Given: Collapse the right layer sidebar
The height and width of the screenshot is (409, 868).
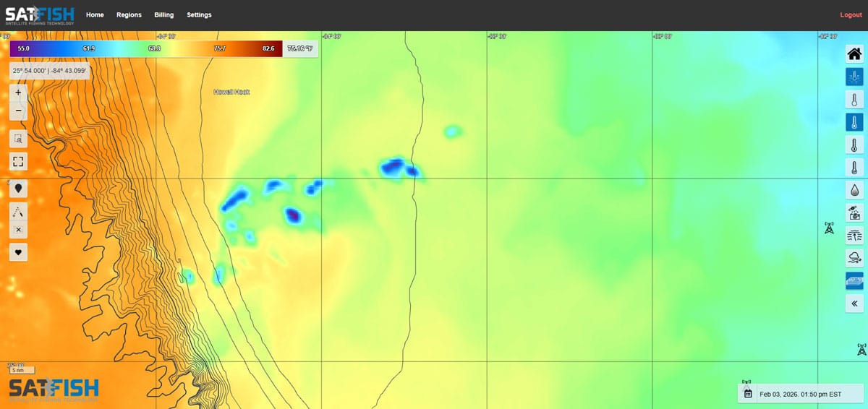Looking at the screenshot, I should pyautogui.click(x=854, y=303).
